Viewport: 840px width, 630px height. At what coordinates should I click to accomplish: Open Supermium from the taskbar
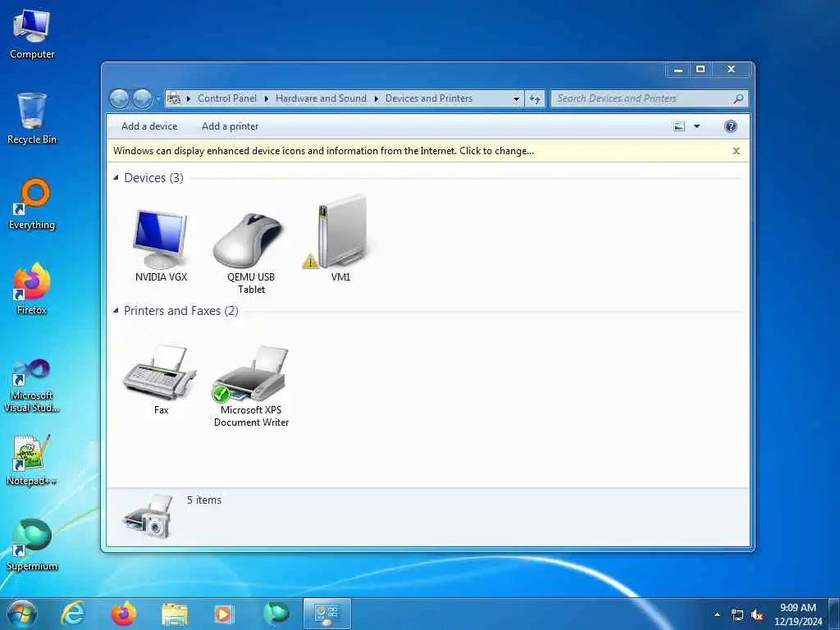[276, 614]
